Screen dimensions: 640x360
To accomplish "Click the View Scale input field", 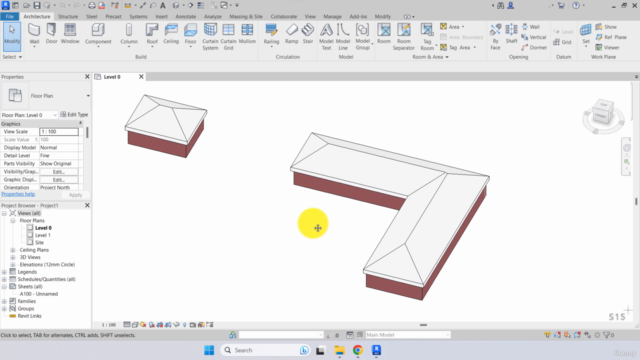I will (59, 131).
